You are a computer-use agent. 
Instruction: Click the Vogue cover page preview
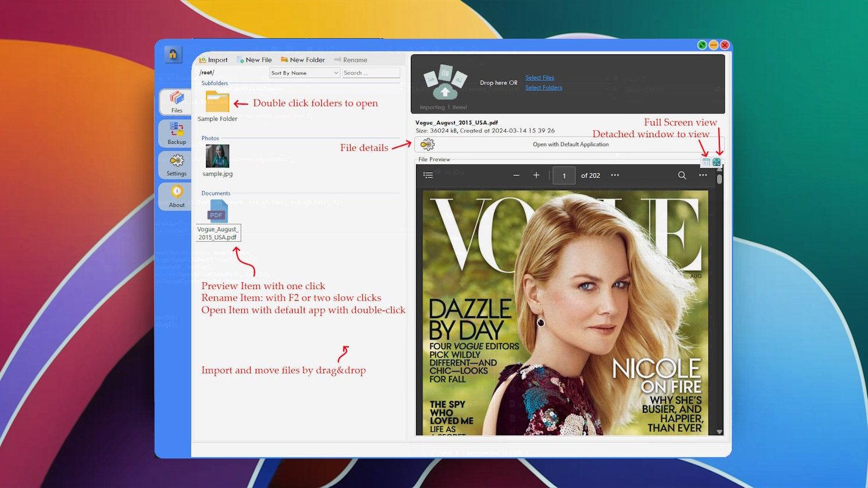[x=565, y=313]
